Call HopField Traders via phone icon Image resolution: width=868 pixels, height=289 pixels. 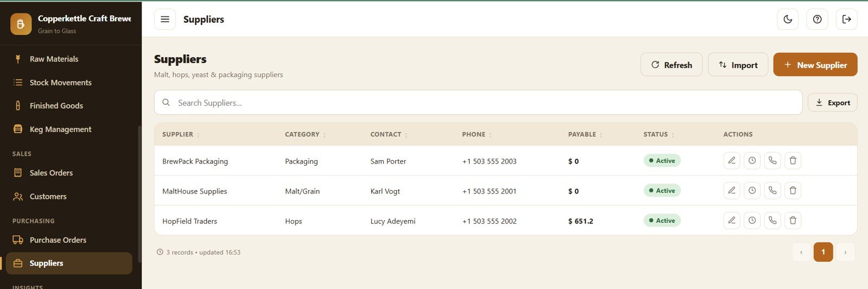click(773, 221)
